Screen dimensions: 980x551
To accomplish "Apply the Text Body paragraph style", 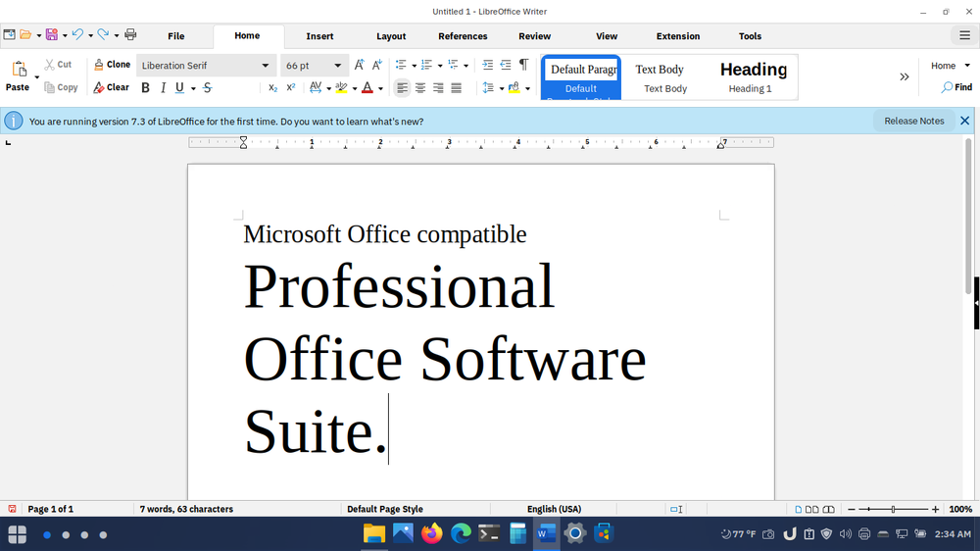I will point(665,77).
